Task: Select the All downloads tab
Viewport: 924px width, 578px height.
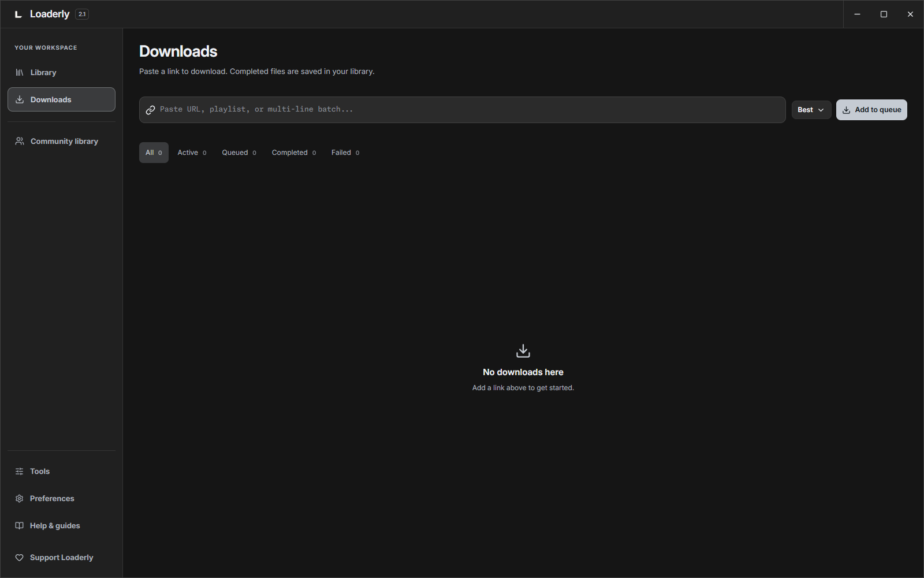Action: point(154,153)
